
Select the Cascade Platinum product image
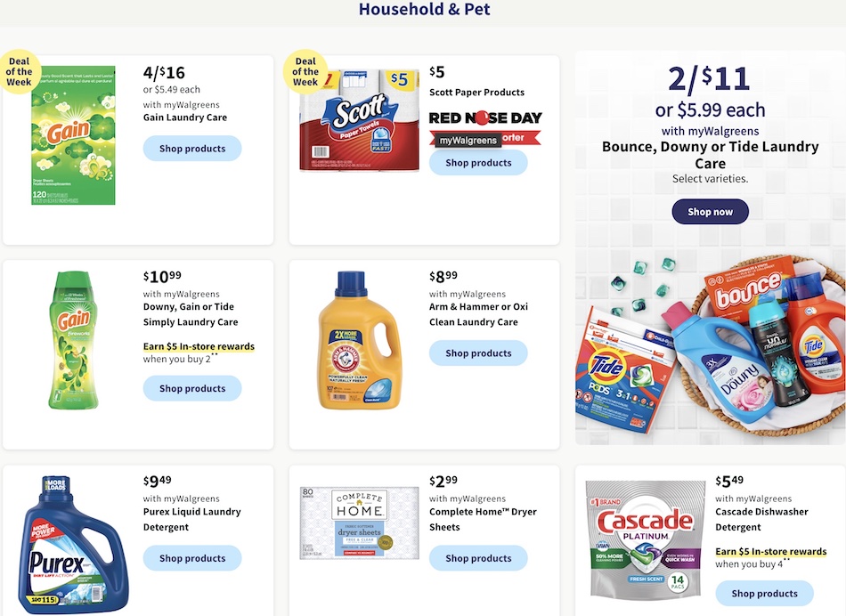click(646, 540)
